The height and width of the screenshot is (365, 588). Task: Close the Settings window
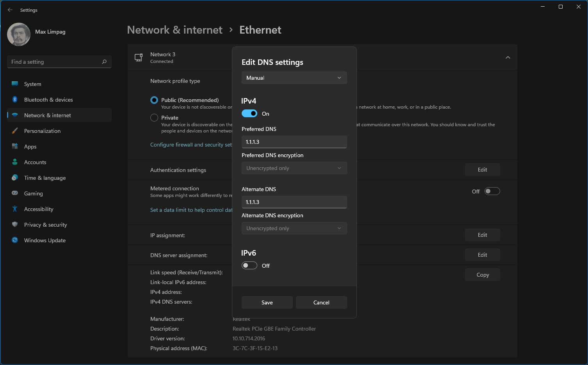coord(579,7)
